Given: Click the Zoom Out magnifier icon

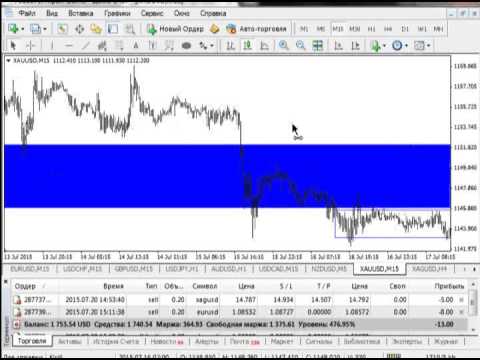Looking at the screenshot, I should [x=301, y=45].
